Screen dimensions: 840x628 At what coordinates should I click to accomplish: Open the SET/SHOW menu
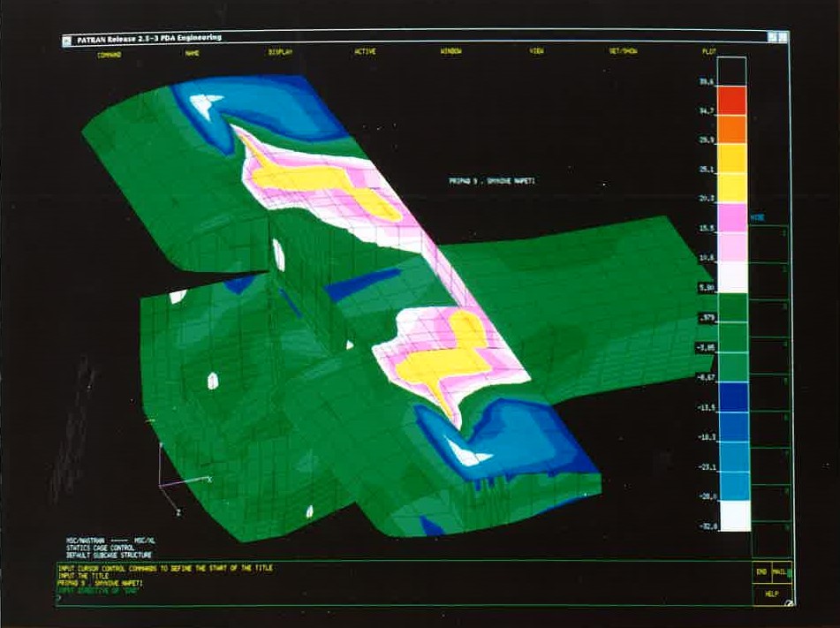click(623, 53)
